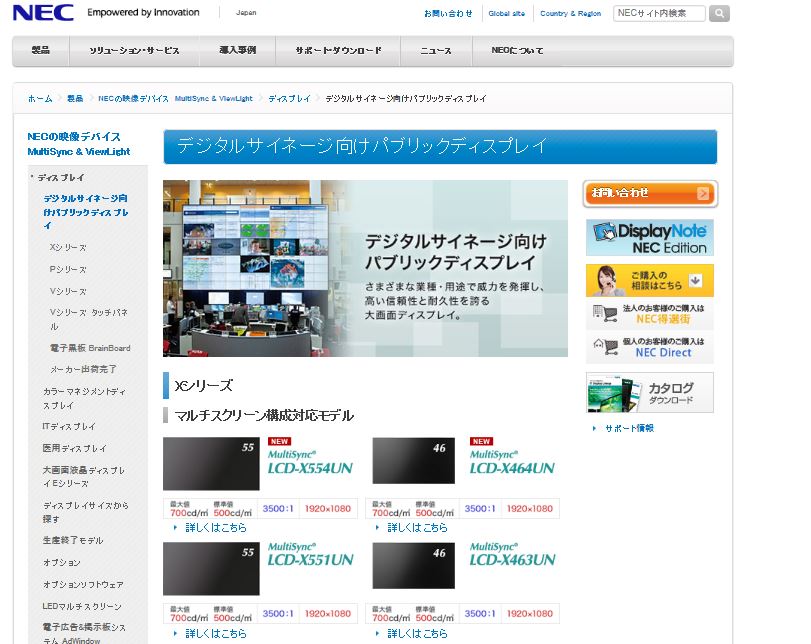Click the LCD-X463UN model name
Viewport: 811px width, 644px height.
(512, 560)
